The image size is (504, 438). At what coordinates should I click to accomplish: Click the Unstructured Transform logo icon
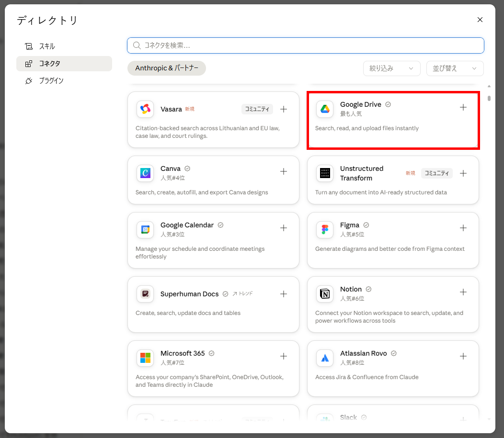point(325,173)
